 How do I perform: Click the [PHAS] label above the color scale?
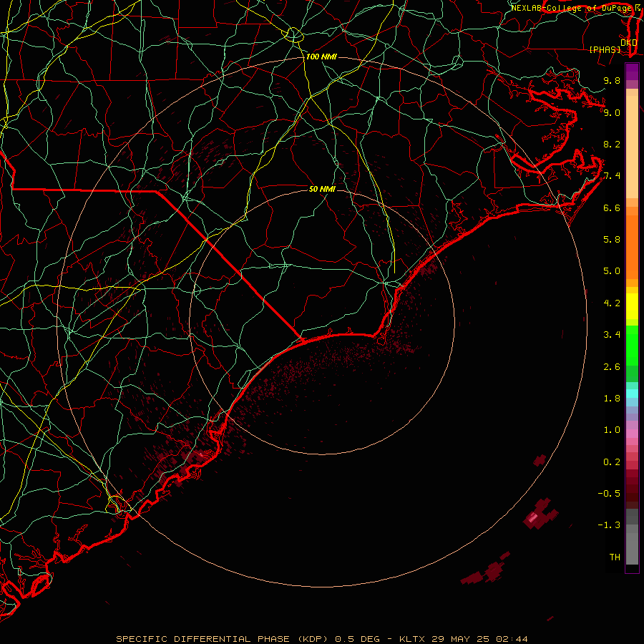click(x=605, y=49)
